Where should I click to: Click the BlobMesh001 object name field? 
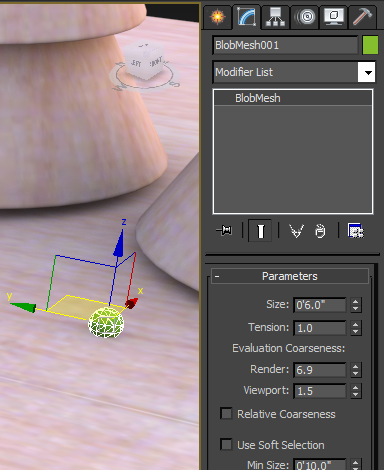click(x=285, y=45)
